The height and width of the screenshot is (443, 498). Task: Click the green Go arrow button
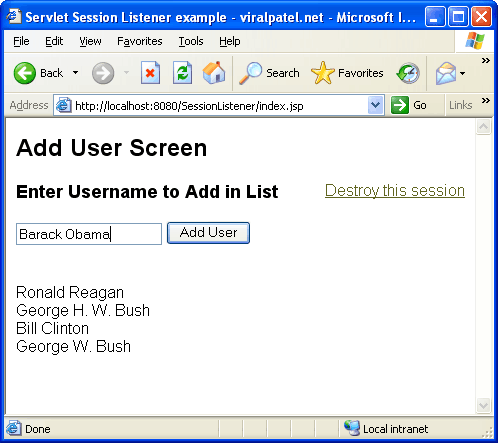(x=400, y=105)
